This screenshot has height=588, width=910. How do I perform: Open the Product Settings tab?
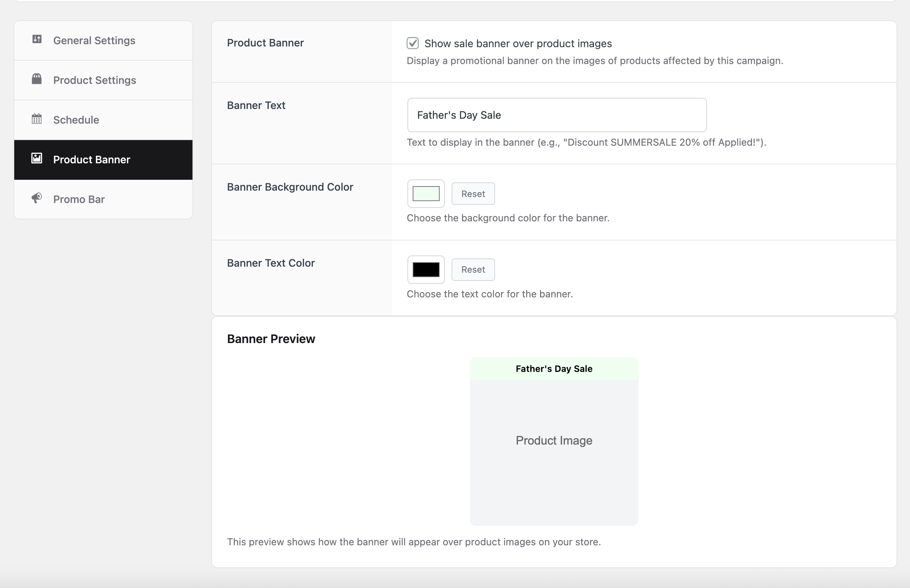pos(103,80)
